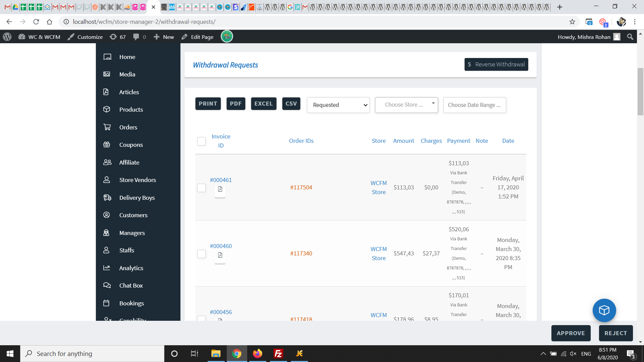Image resolution: width=644 pixels, height=362 pixels.
Task: Open the Analytics chart icon
Action: pos(107,268)
